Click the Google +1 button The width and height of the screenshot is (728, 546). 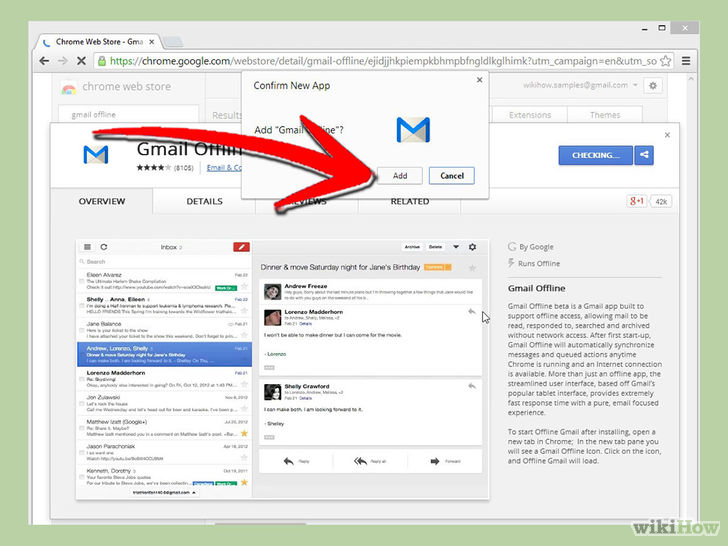tap(637, 201)
